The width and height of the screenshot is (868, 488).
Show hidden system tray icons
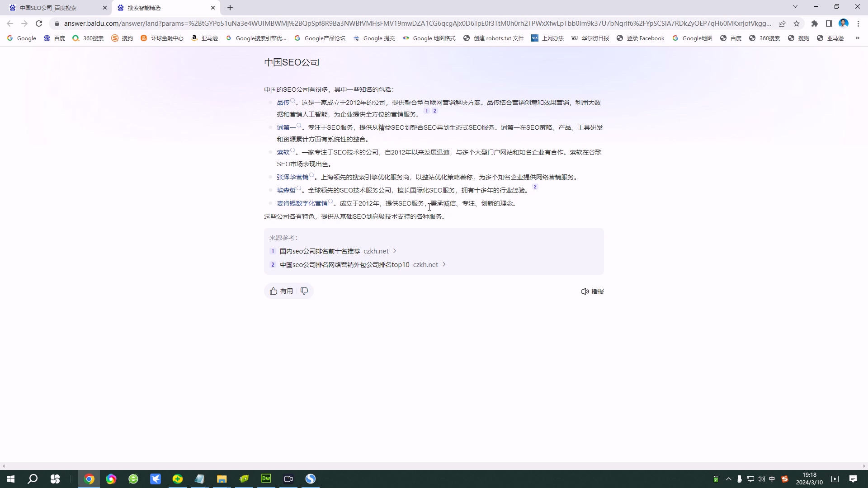[x=728, y=479]
